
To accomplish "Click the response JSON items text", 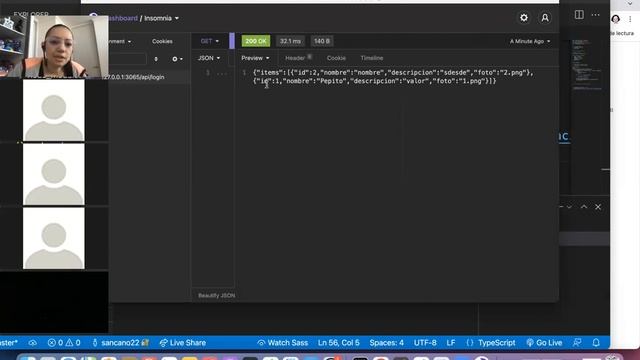I will tap(393, 77).
